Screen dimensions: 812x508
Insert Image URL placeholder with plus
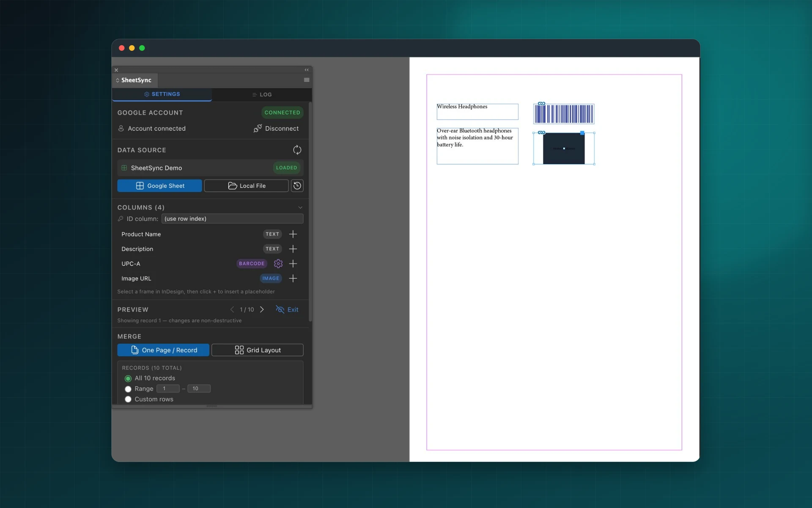point(293,278)
